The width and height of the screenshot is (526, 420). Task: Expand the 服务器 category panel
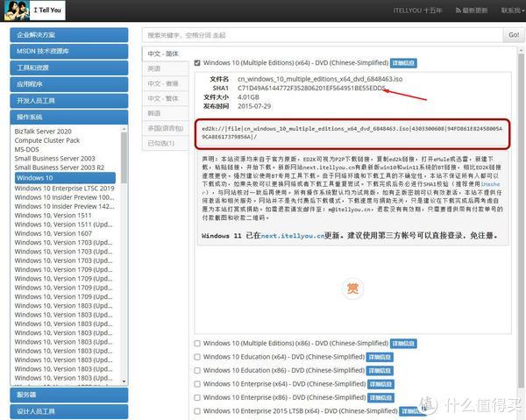(68, 395)
